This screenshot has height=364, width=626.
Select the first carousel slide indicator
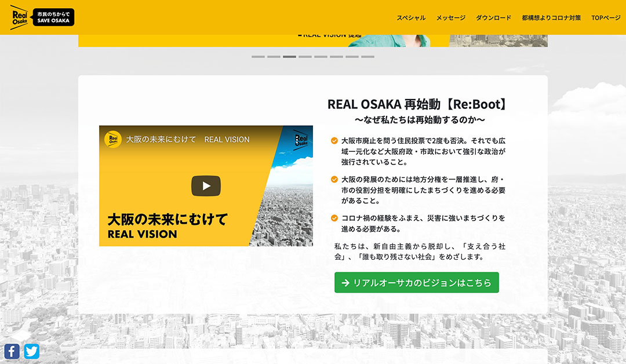click(259, 57)
